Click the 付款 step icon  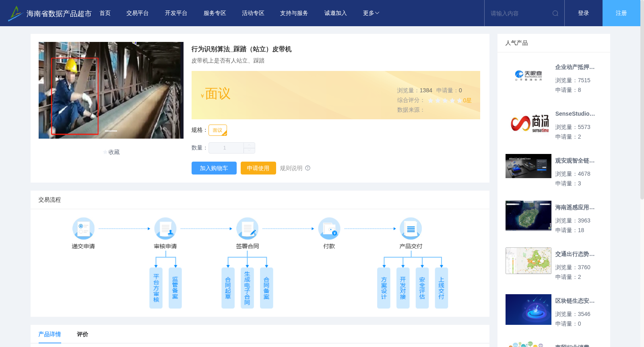coord(329,229)
